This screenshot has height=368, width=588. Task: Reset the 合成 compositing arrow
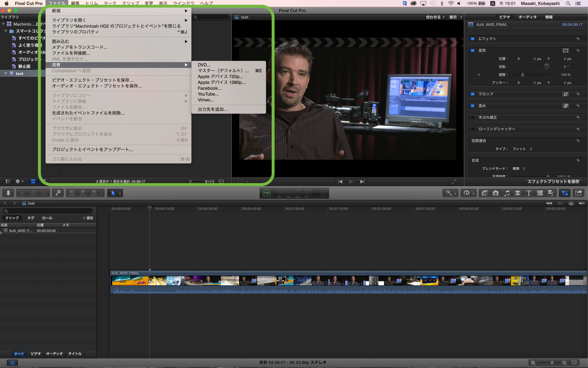click(578, 160)
